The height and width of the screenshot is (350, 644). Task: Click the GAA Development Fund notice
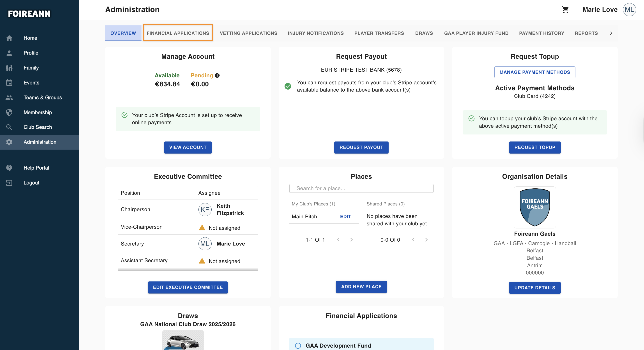pyautogui.click(x=361, y=344)
